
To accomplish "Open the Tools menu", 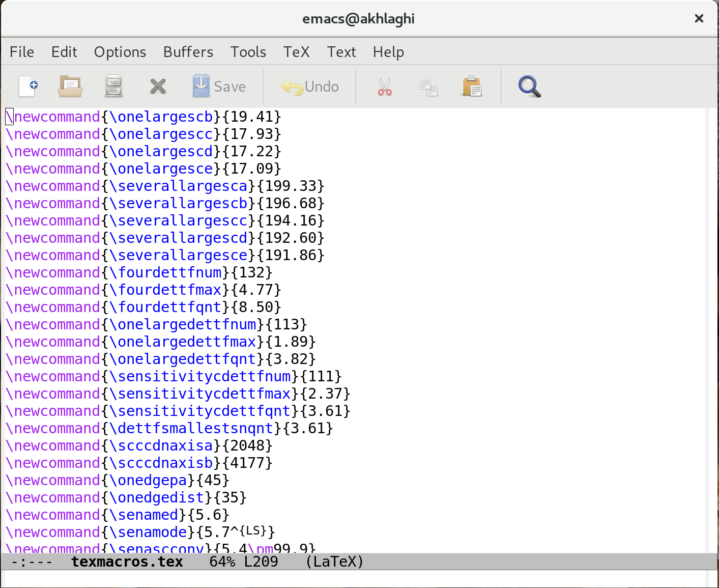I will click(x=248, y=52).
